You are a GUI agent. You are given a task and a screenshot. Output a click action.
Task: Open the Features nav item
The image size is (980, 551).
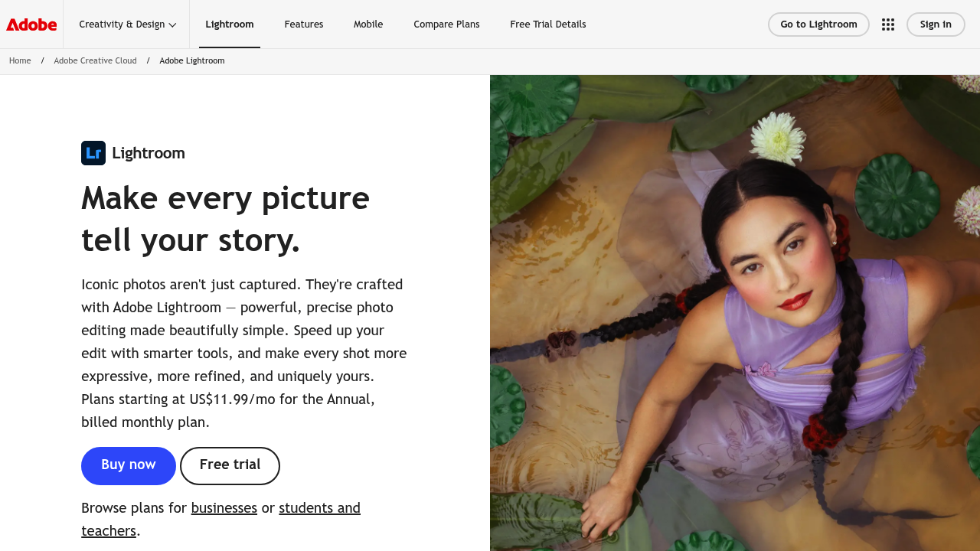(304, 24)
